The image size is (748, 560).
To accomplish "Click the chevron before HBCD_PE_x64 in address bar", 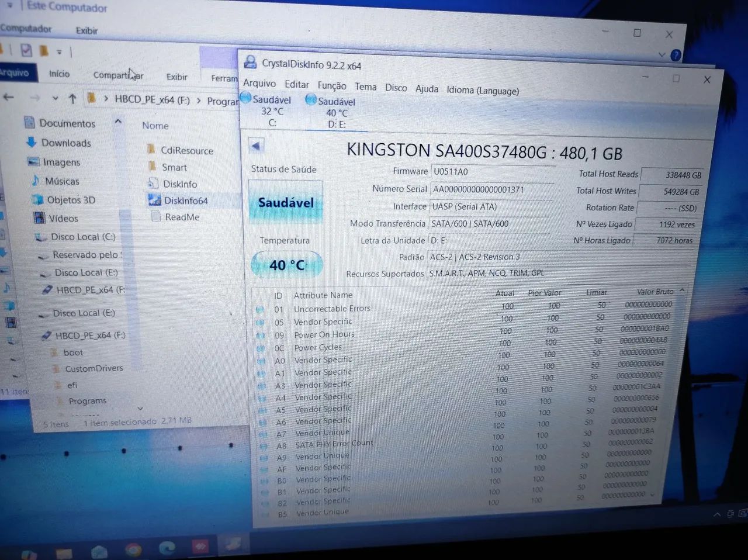I will tap(106, 99).
